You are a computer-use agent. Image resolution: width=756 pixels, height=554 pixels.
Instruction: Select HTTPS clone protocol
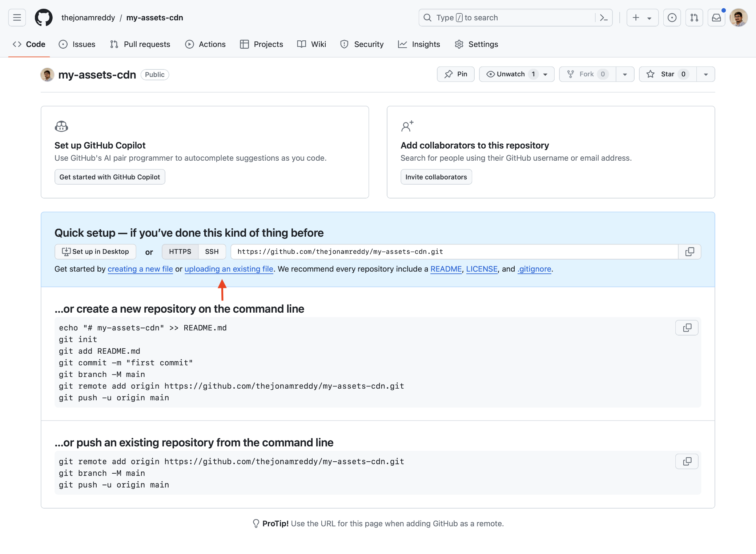point(180,252)
